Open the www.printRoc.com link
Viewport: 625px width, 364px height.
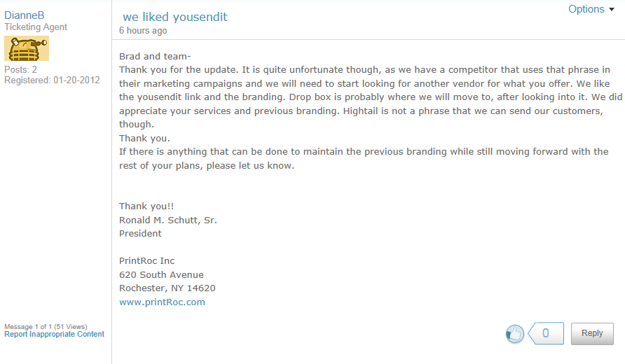click(162, 302)
